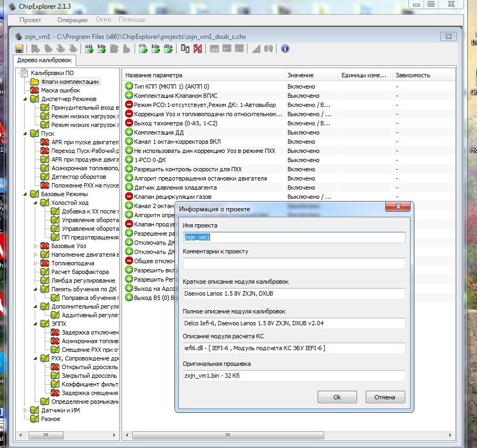The height and width of the screenshot is (448, 477).
Task: Click the red minus icon beside 'Клапан рециркуляции газов'
Action: 129,197
